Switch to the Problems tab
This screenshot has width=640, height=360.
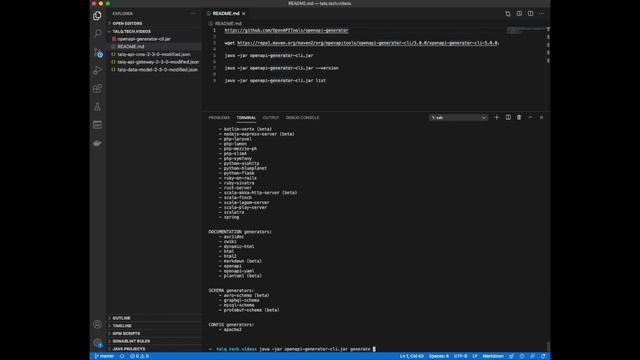(219, 118)
